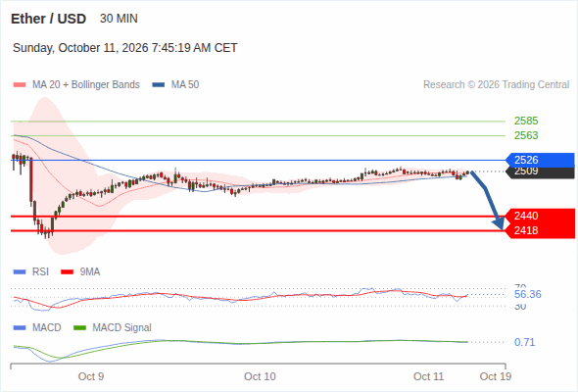Viewport: 578px width, 392px height.
Task: Click the Ether / USD chart title
Action: tap(48, 19)
